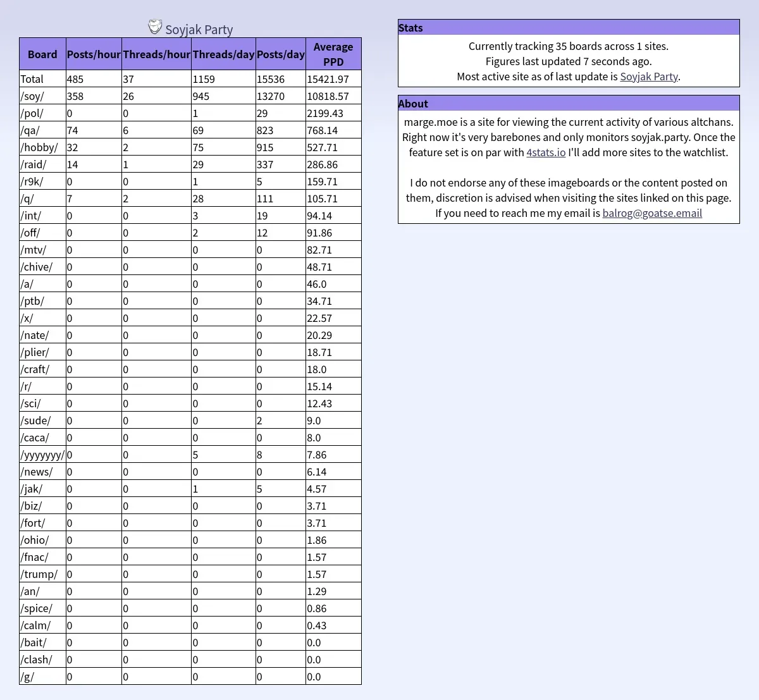This screenshot has width=759, height=700.
Task: Select the /news/ board cell
Action: pyautogui.click(x=42, y=472)
